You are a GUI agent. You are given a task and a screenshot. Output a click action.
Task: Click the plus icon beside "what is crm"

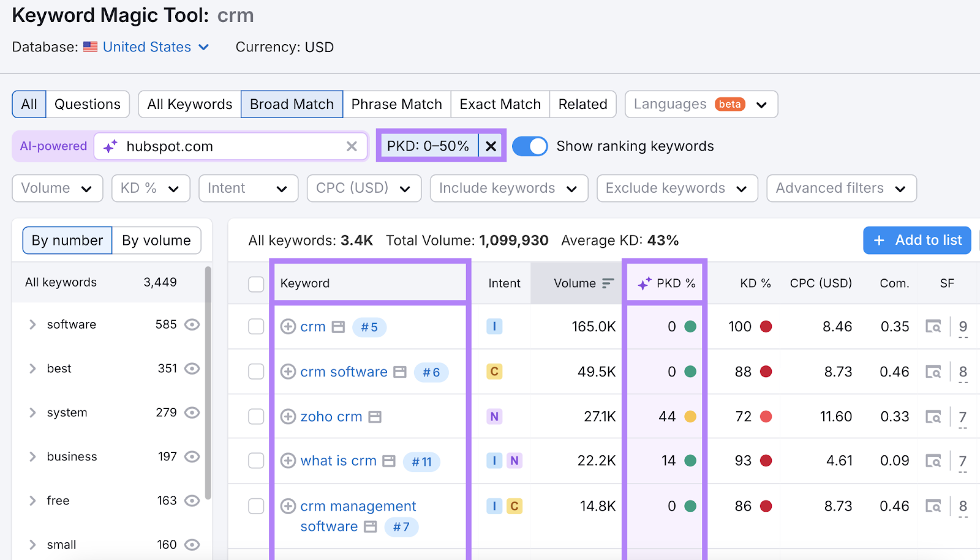click(288, 461)
